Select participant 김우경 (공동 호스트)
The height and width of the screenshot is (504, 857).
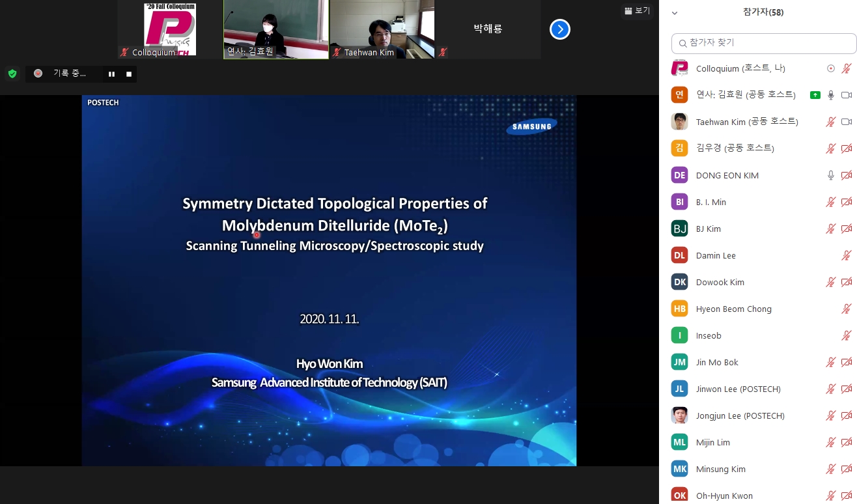point(759,148)
